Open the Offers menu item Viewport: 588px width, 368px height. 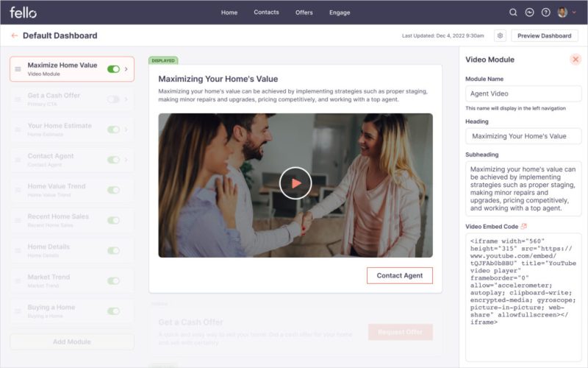tap(304, 13)
